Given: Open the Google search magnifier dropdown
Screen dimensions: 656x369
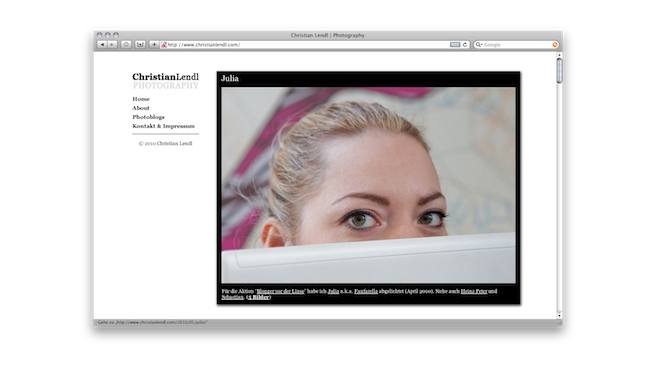Looking at the screenshot, I should [x=479, y=44].
